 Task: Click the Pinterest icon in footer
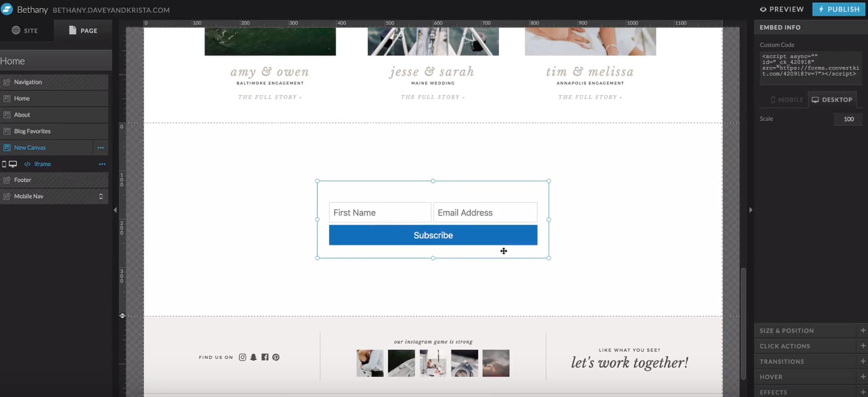[x=276, y=357]
